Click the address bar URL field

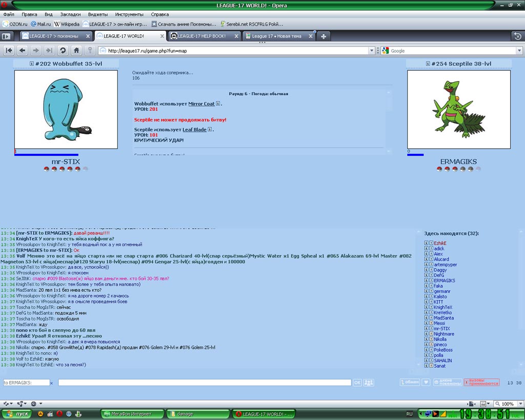point(234,51)
